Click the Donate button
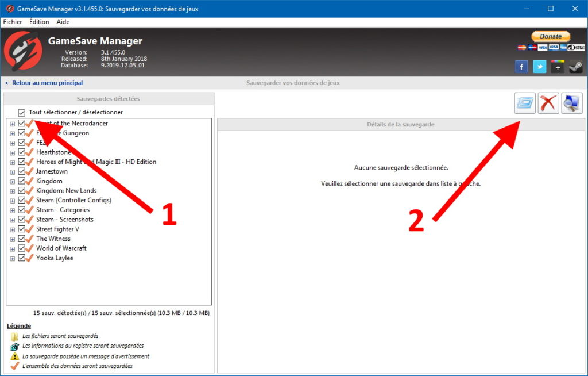588x376 pixels. pyautogui.click(x=551, y=36)
